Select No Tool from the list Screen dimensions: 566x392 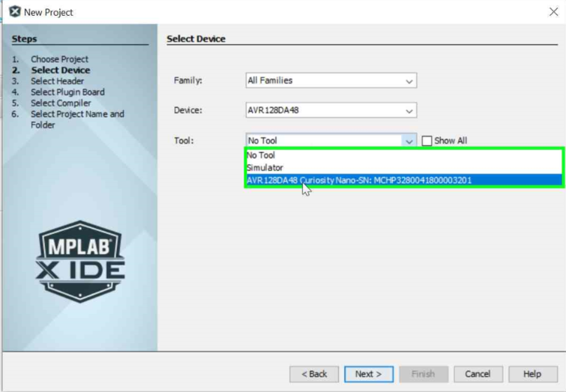(x=261, y=156)
